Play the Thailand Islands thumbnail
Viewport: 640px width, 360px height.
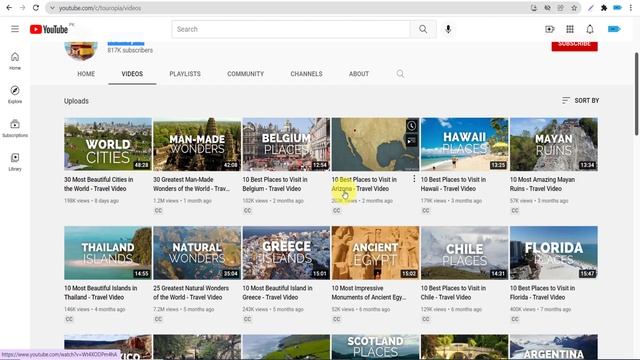pos(108,253)
